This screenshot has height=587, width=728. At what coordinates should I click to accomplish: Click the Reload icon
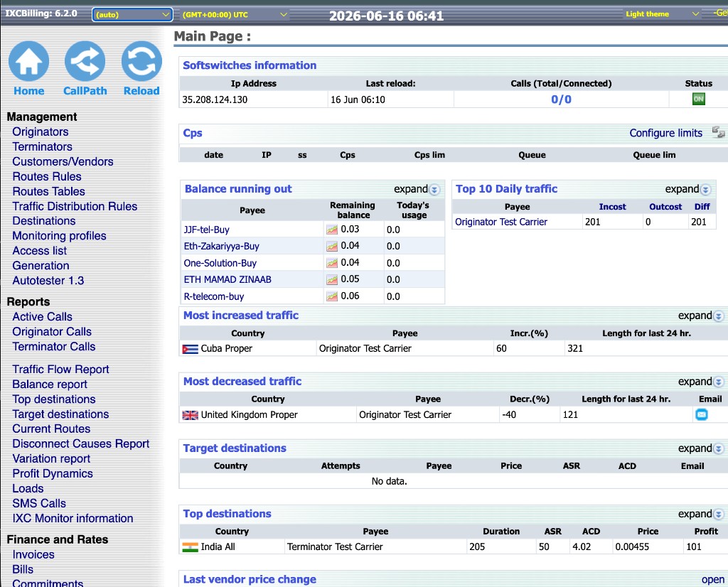[x=141, y=61]
